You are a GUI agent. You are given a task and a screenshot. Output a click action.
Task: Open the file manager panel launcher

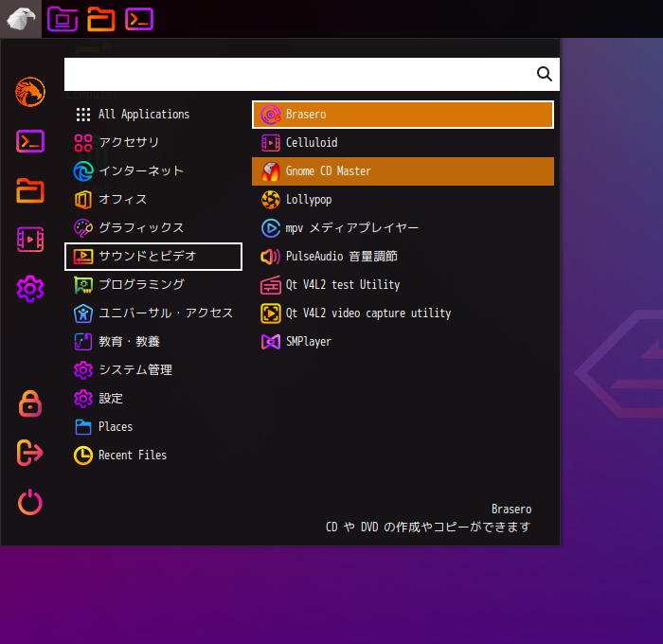101,19
